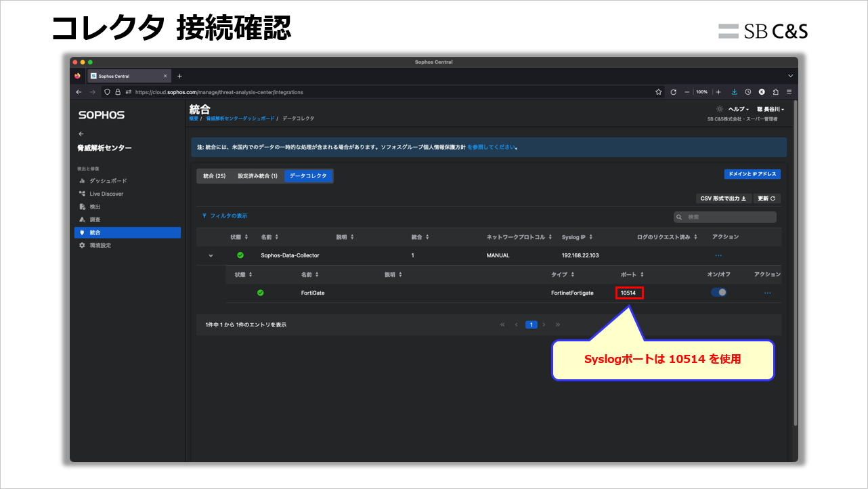Zoom out with minus button
868x489 pixels.
coord(687,91)
